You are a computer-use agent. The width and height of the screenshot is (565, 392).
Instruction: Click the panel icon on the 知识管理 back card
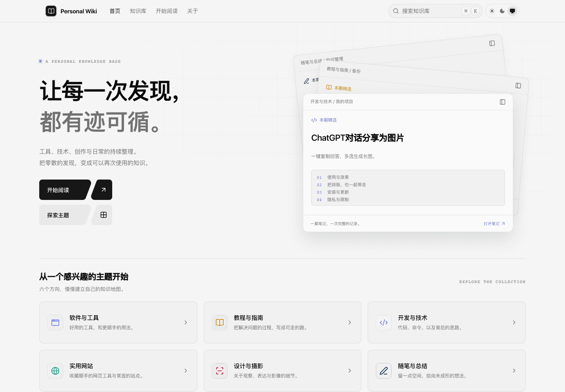point(492,43)
